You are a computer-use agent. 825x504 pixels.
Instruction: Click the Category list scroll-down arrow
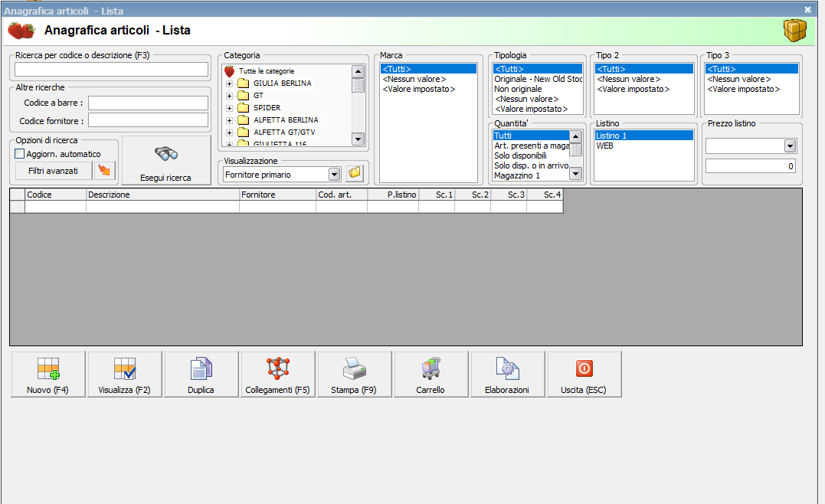click(358, 139)
